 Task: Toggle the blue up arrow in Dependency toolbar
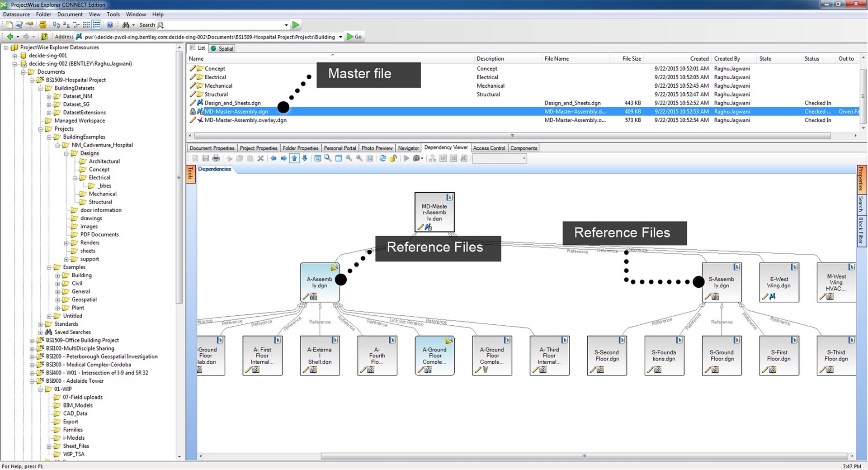click(x=294, y=158)
